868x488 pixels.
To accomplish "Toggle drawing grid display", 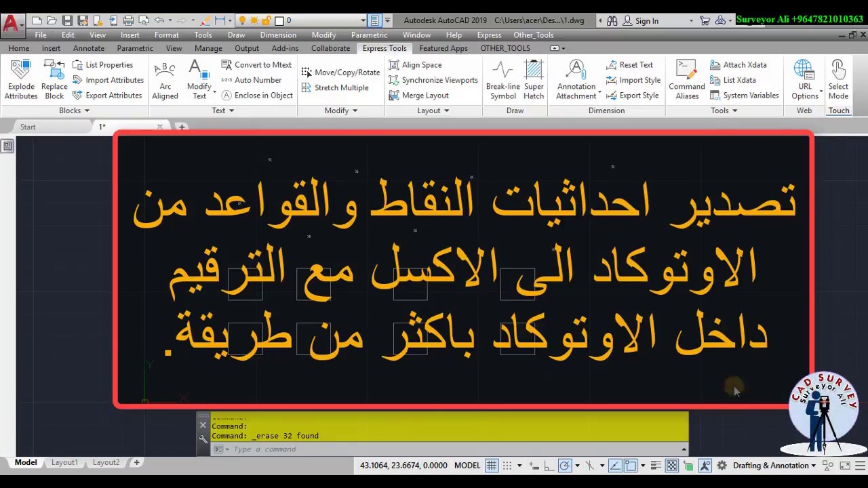I will tap(492, 466).
